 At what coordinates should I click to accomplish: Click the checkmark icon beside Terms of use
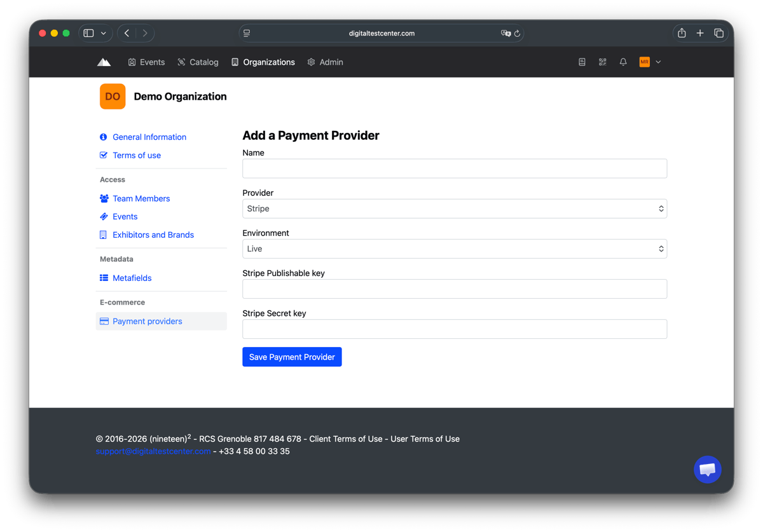pos(104,155)
